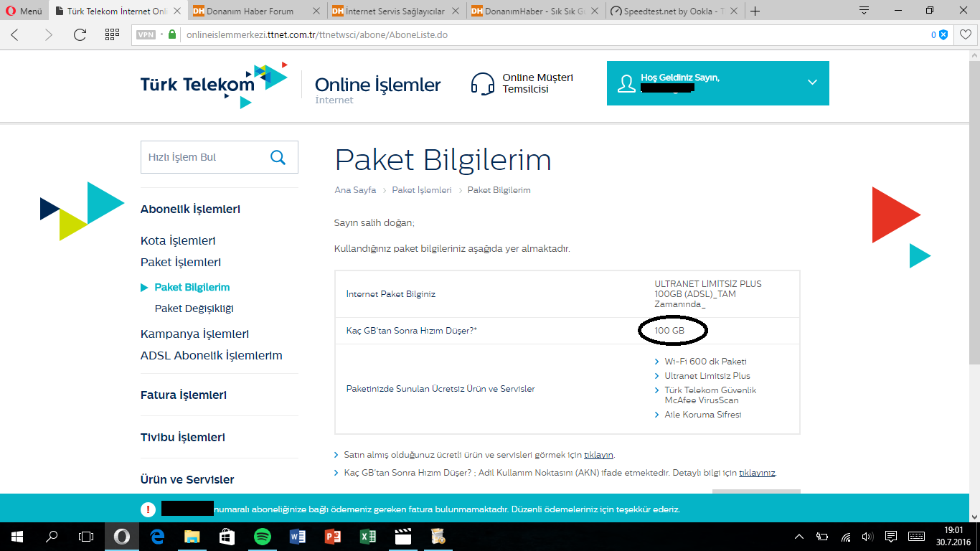Open Excel from taskbar

[368, 536]
